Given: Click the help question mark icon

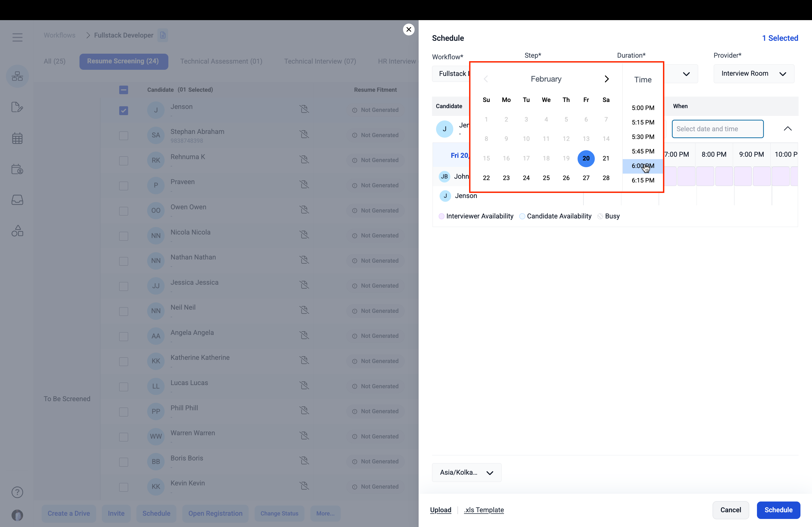Looking at the screenshot, I should pos(17,492).
